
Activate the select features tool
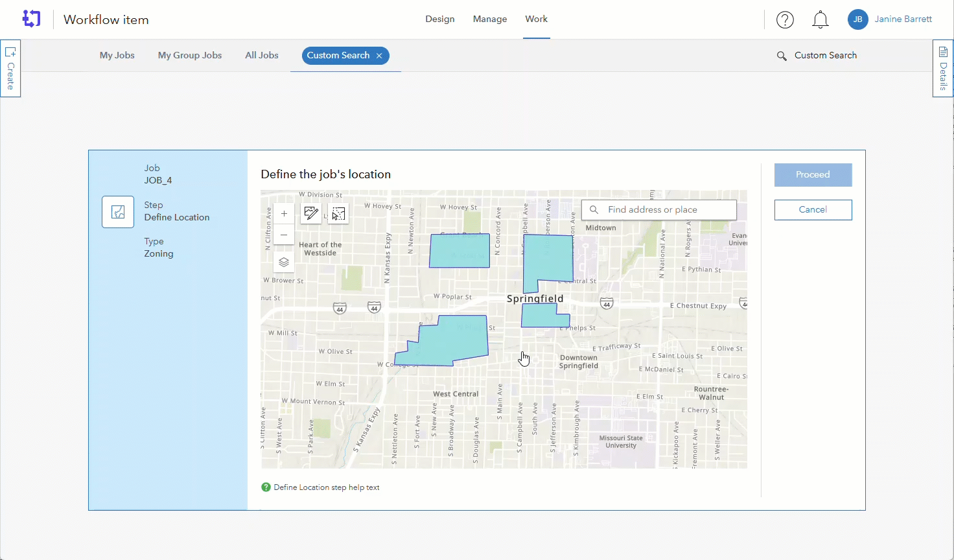tap(338, 213)
